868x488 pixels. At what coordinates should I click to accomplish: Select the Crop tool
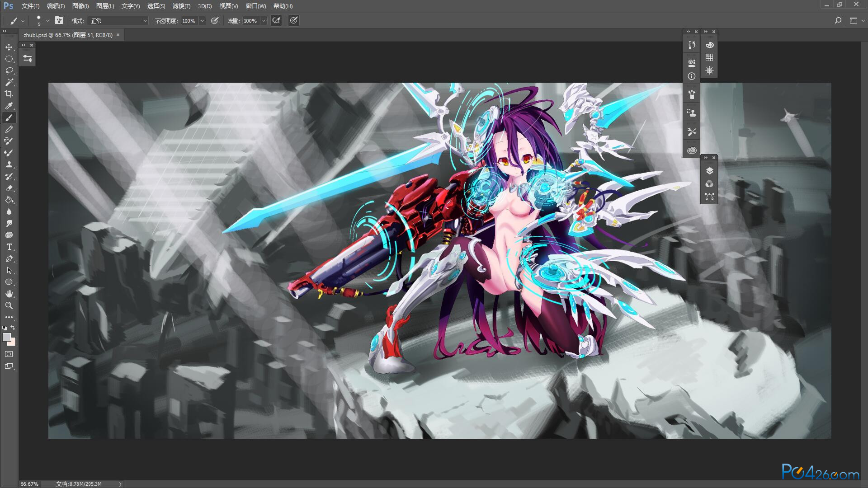[9, 94]
